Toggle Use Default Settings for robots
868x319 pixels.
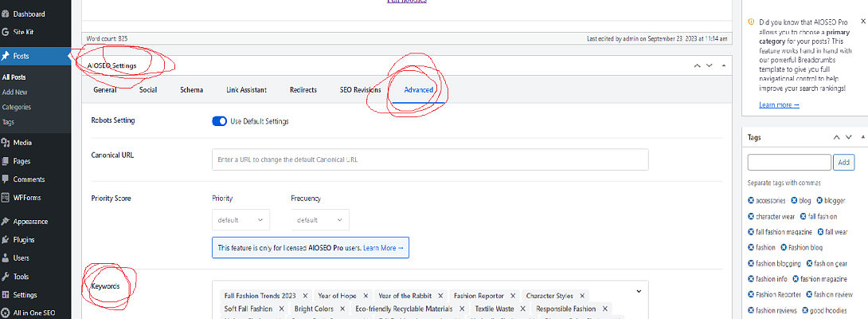(x=220, y=121)
